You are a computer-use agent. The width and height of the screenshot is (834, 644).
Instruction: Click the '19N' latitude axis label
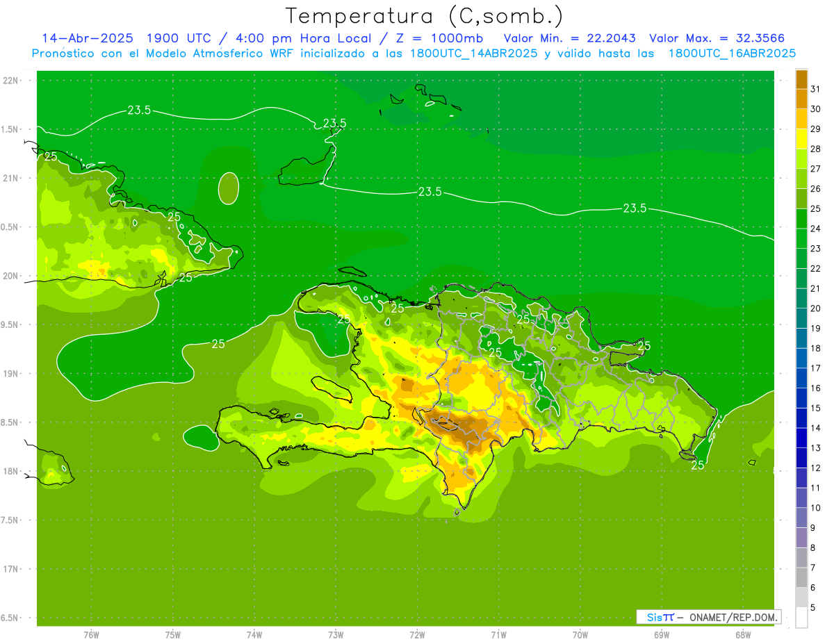(x=10, y=374)
